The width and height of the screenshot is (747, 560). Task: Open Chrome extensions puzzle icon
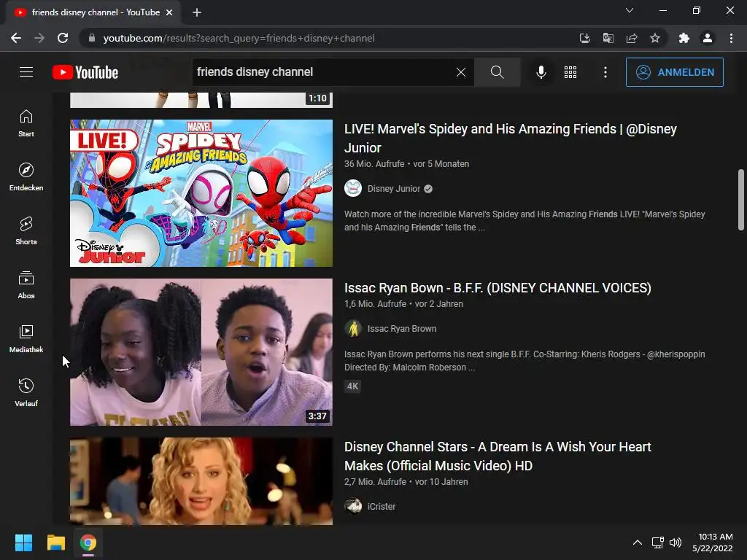[x=684, y=38]
